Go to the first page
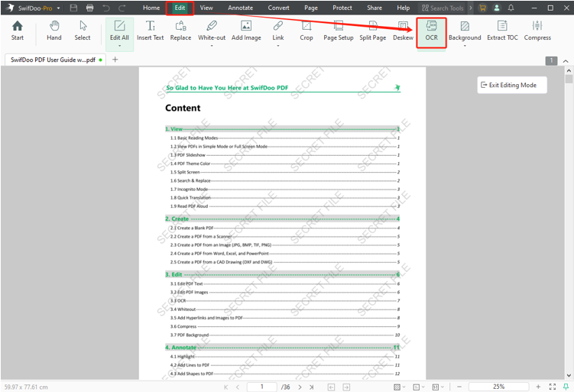The width and height of the screenshot is (574, 392). pyautogui.click(x=226, y=387)
